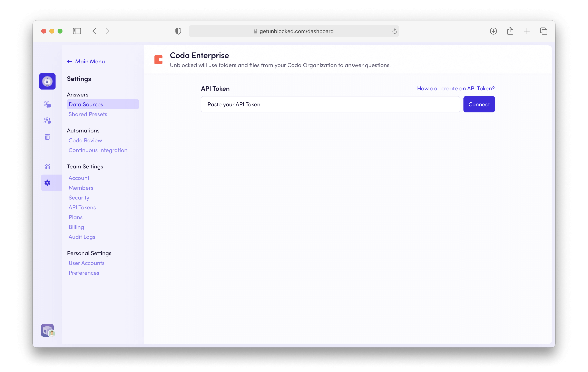Open 'How do I create an API Token?' link

click(455, 89)
